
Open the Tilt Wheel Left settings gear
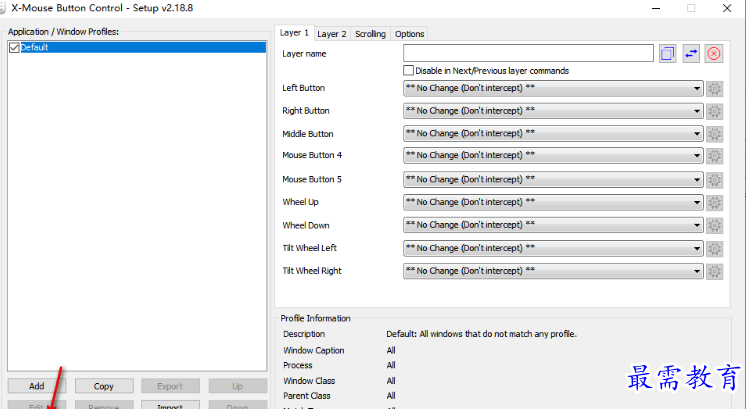(x=714, y=248)
